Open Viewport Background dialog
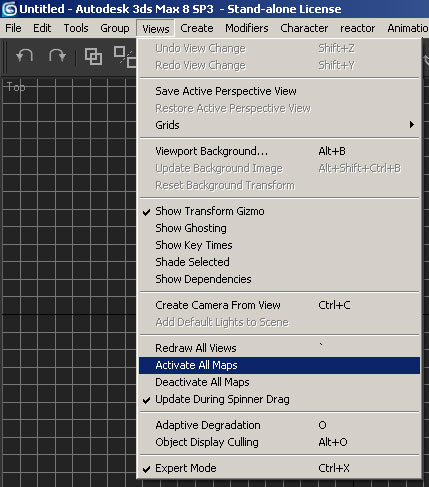Screen dimensions: 429x487 pyautogui.click(x=279, y=151)
